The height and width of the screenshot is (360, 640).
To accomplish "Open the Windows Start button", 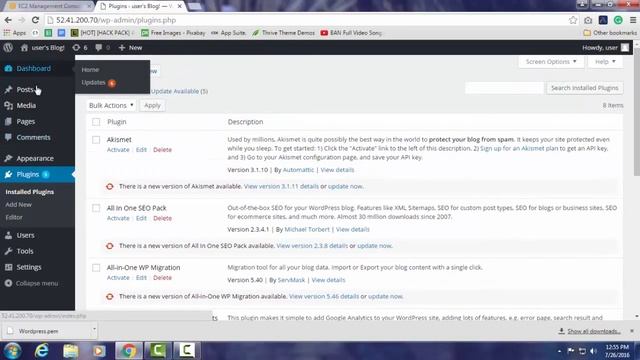I will point(12,351).
